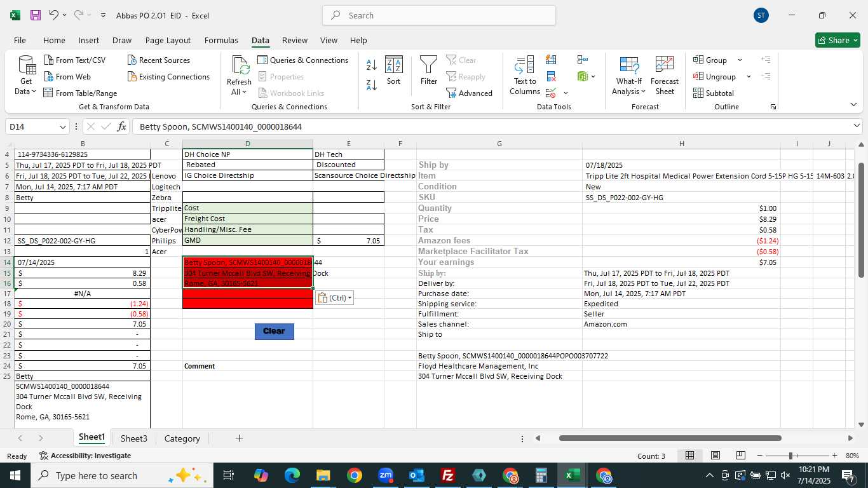This screenshot has width=868, height=488.
Task: Open the Data Validation dropdown arrow
Action: click(566, 93)
